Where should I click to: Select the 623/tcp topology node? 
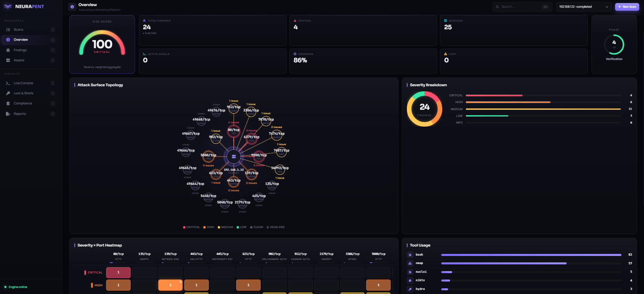[216, 174]
